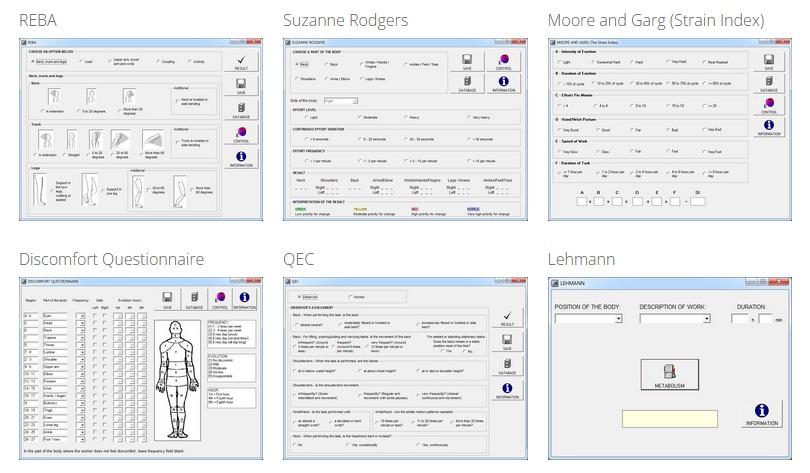Viewport: 810px width, 473px height.
Task: Click CONTROL icon in Discomfort Questionnaire window
Action: click(x=220, y=299)
